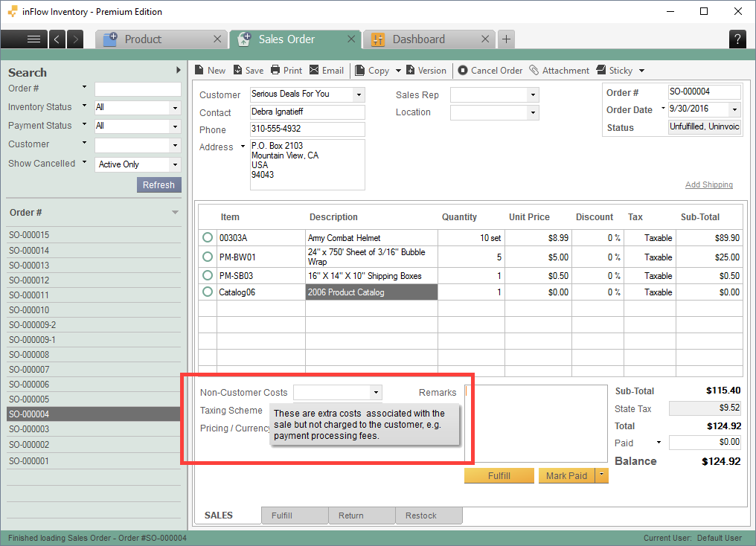756x546 pixels.
Task: Cancel the open order
Action: click(490, 70)
